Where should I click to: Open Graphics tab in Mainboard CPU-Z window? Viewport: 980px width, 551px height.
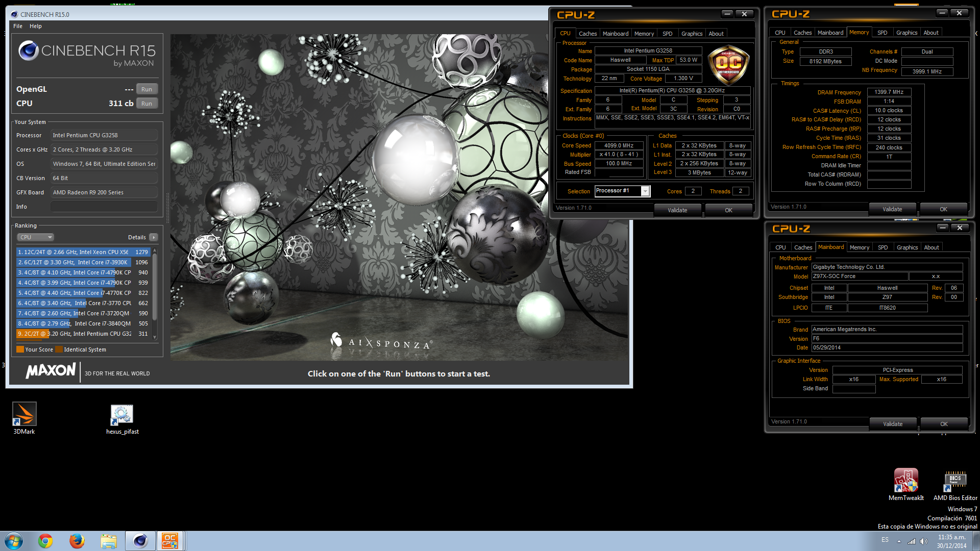pyautogui.click(x=907, y=247)
